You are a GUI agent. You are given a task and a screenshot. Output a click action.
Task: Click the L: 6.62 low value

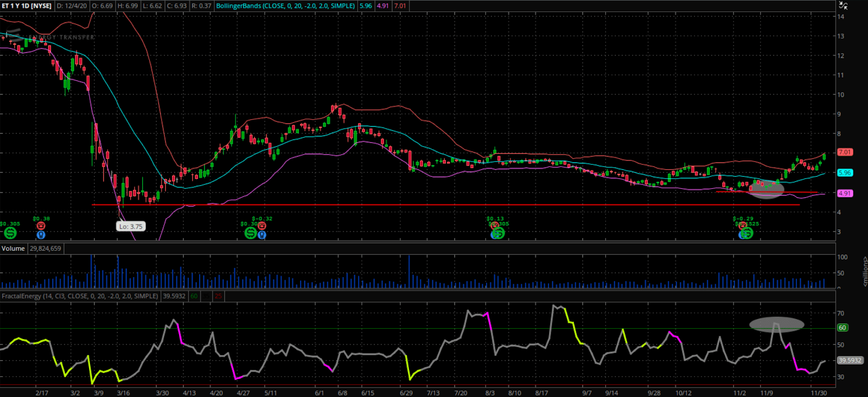[152, 6]
